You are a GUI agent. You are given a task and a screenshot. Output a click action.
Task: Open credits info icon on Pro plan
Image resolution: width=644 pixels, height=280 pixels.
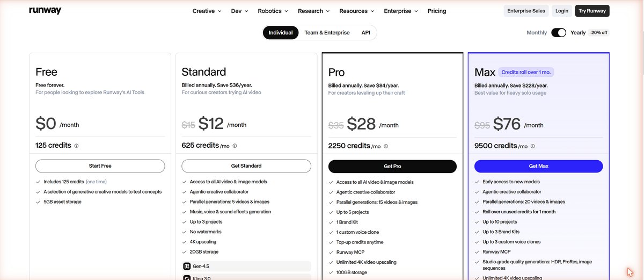pyautogui.click(x=386, y=146)
